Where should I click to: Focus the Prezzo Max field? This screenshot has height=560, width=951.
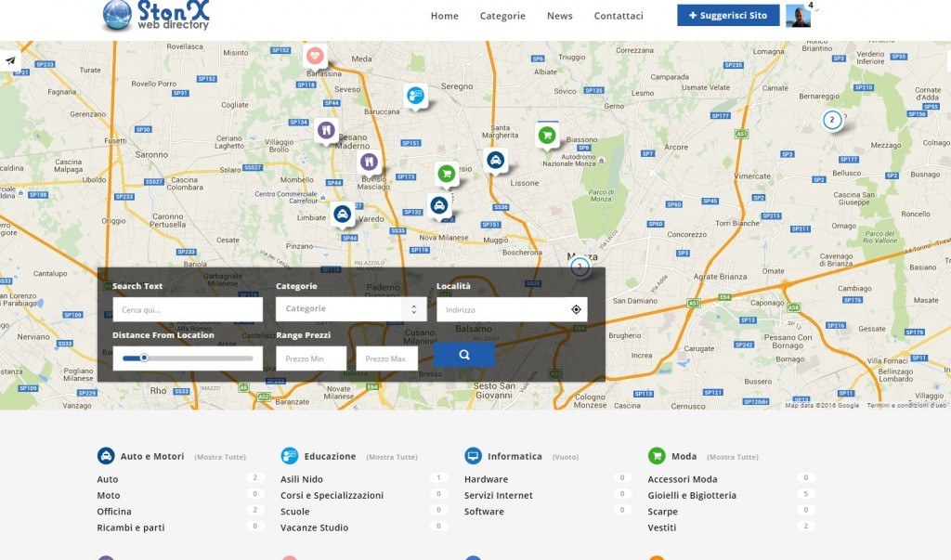387,358
